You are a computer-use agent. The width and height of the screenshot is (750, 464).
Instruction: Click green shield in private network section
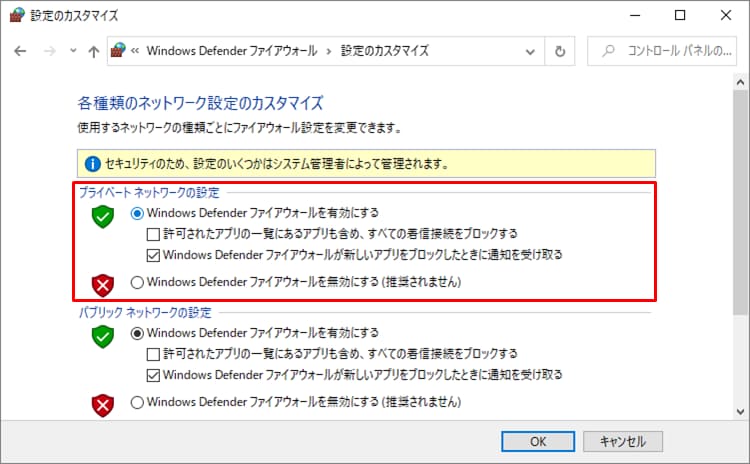pyautogui.click(x=102, y=217)
